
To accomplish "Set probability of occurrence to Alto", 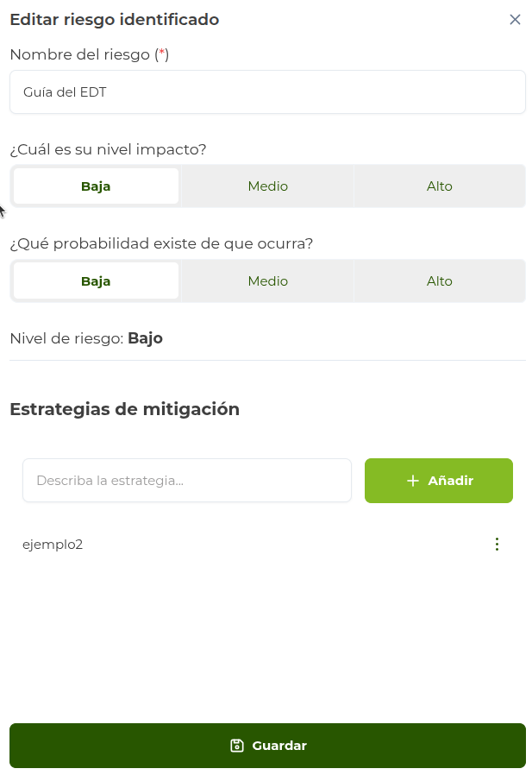I will click(x=440, y=280).
